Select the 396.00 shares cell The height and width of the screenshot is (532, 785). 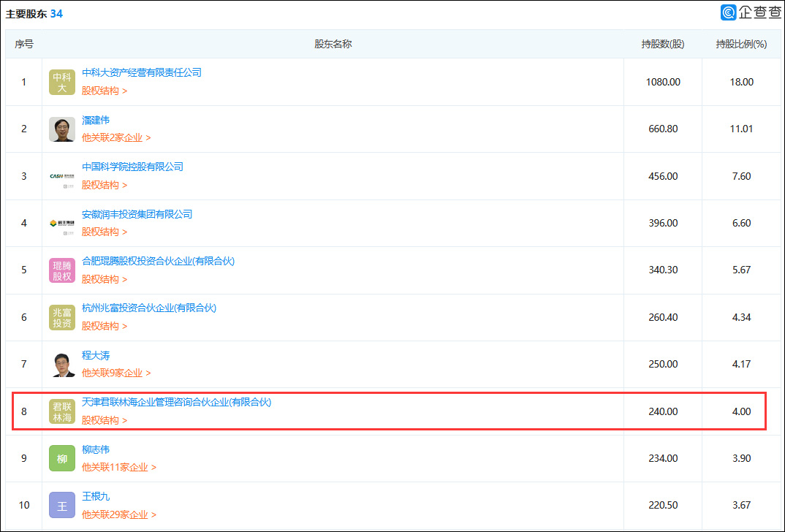[663, 223]
